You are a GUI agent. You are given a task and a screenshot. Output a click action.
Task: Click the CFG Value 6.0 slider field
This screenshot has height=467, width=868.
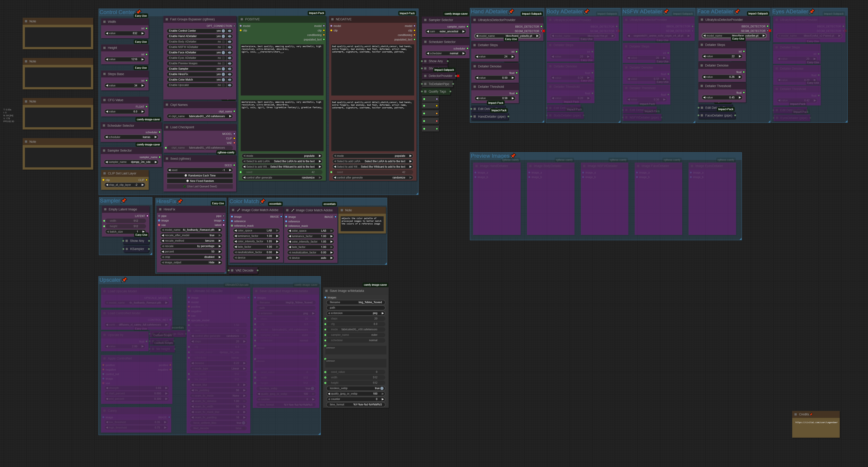point(125,112)
